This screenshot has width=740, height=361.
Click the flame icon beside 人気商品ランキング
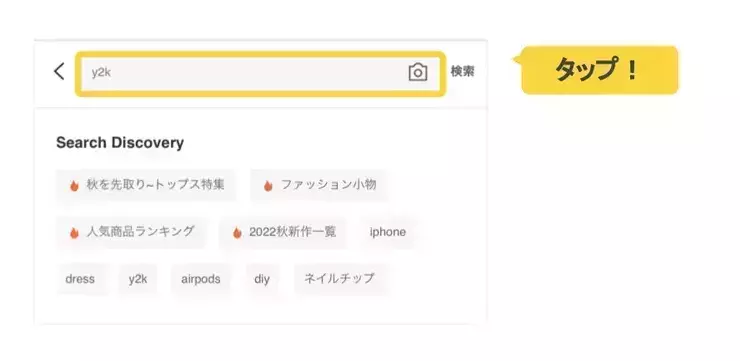pos(74,233)
